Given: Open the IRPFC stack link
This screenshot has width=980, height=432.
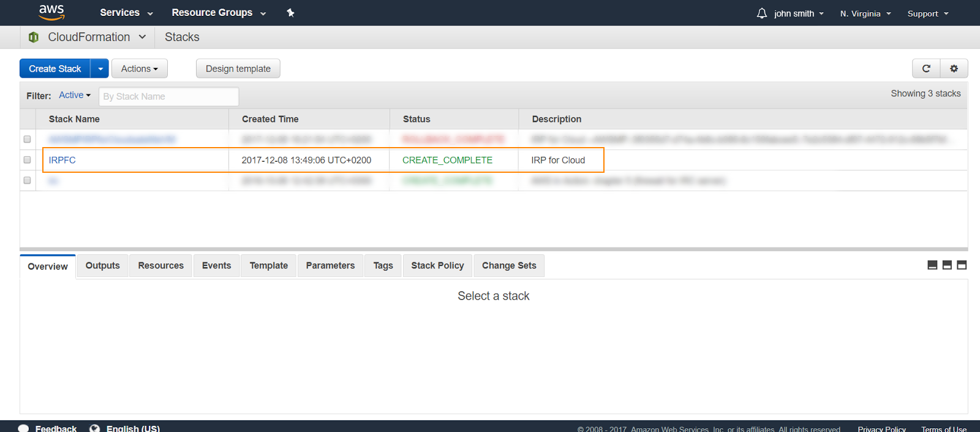Looking at the screenshot, I should pyautogui.click(x=62, y=160).
